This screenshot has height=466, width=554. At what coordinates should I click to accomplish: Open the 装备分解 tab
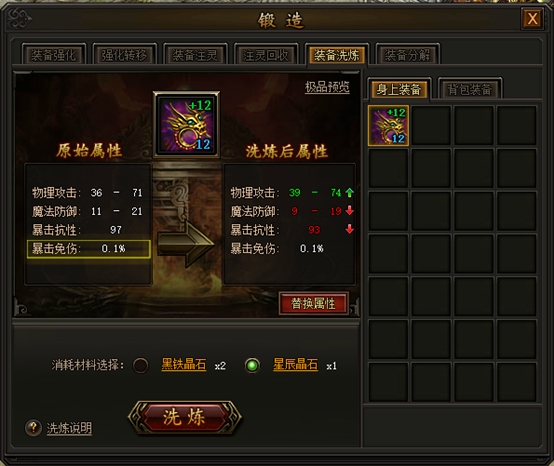point(407,55)
